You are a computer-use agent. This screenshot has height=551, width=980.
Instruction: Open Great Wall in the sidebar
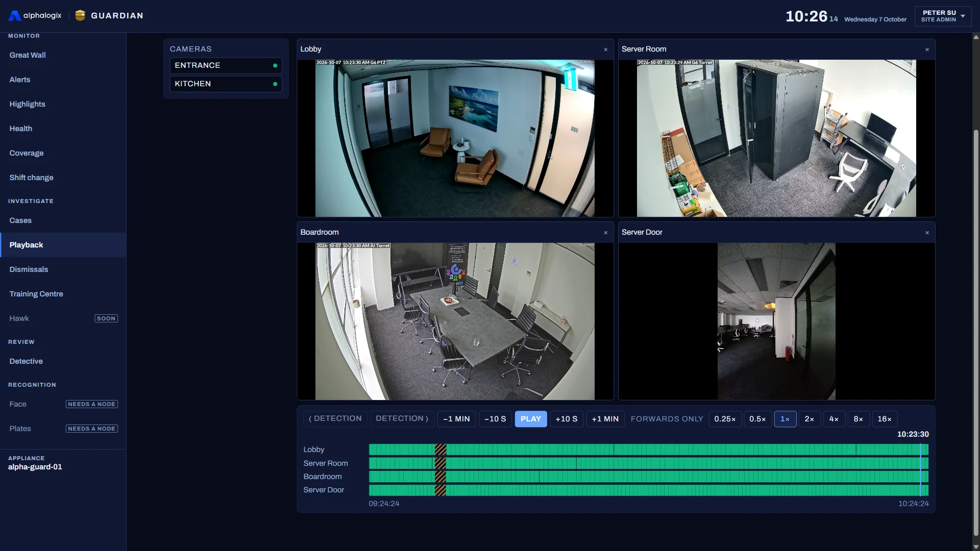(63, 55)
